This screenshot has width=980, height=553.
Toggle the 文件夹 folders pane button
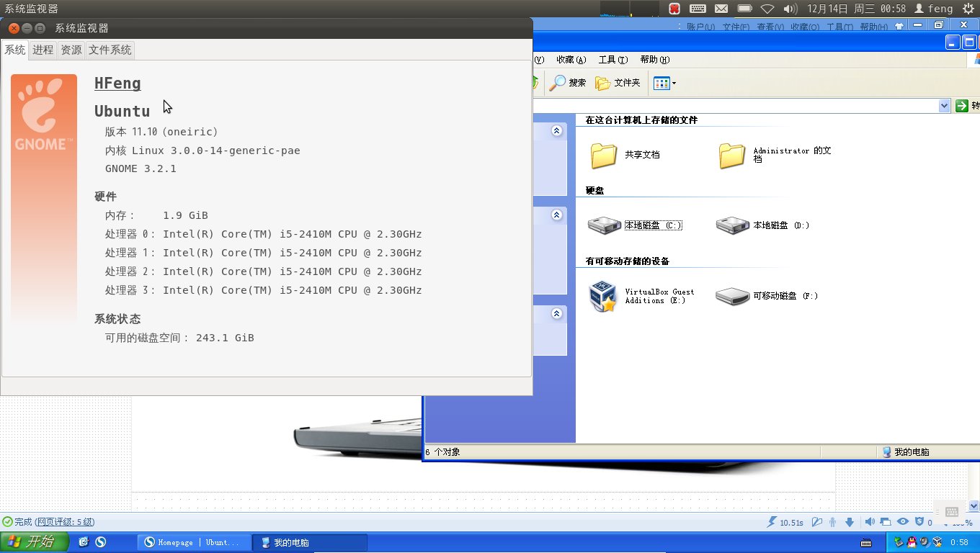[x=618, y=83]
